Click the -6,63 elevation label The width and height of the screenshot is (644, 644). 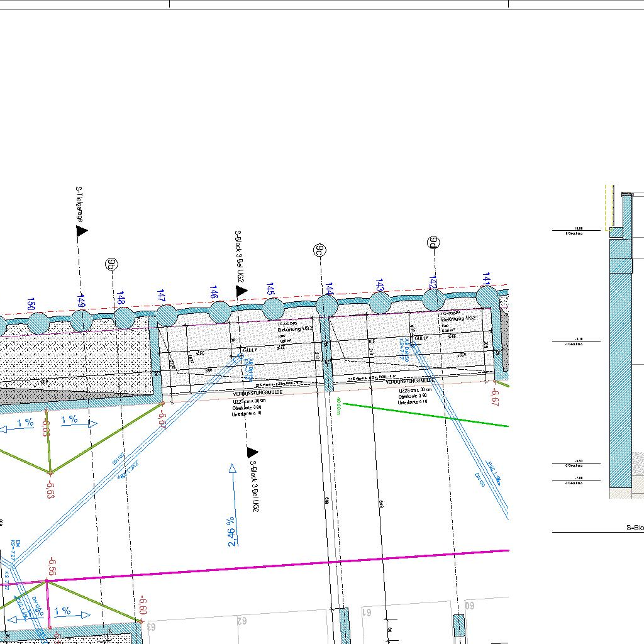click(x=50, y=488)
